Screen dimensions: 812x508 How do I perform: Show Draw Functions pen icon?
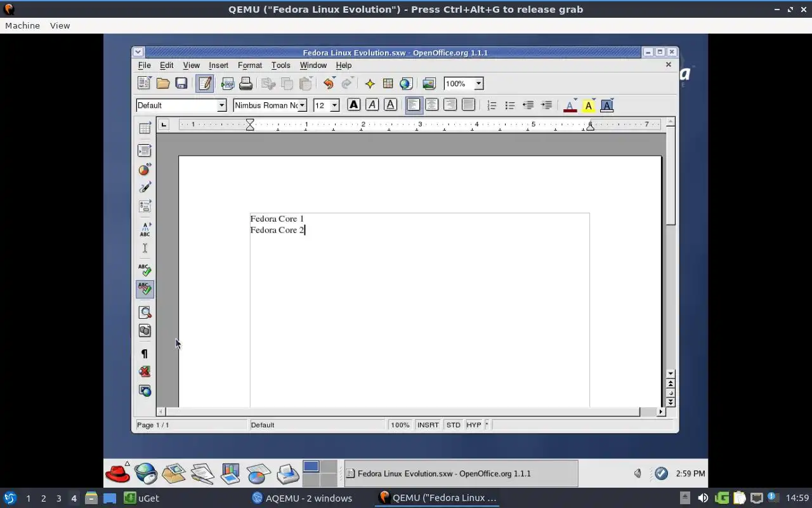click(x=145, y=187)
